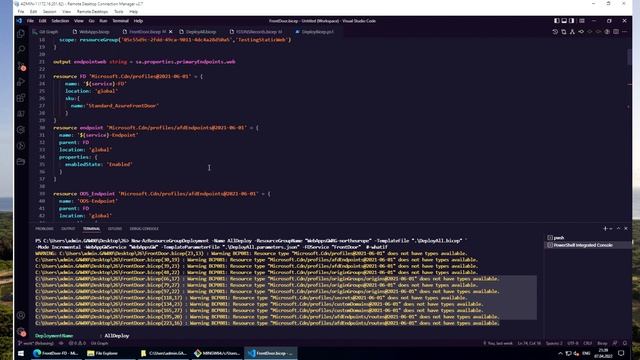640x360 pixels.
Task: Open the Source Control view with the badge
Action: click(21, 66)
